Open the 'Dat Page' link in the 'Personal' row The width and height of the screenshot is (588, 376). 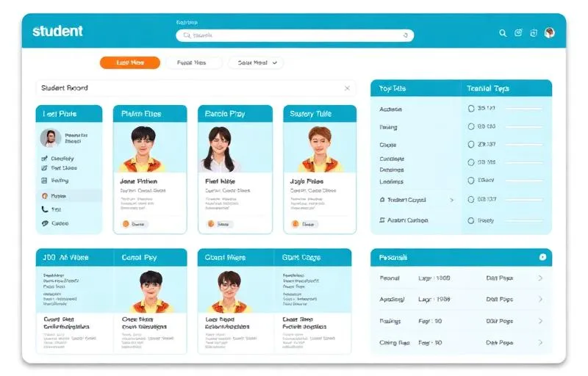pos(499,278)
